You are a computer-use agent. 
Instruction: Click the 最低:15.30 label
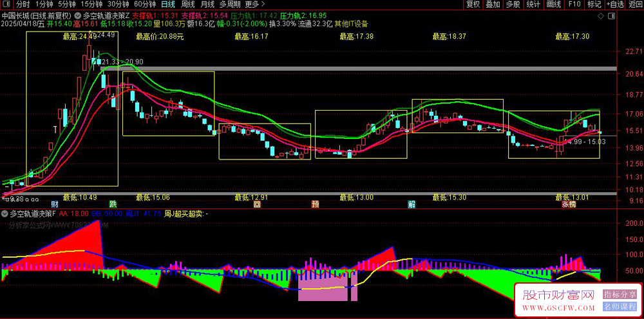coord(450,197)
